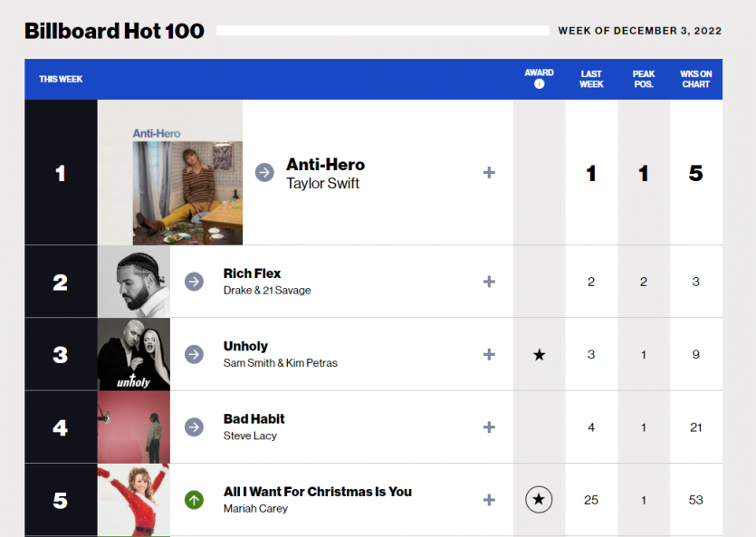Expand Bad Habit details with plus
This screenshot has width=756, height=537.
click(x=489, y=427)
